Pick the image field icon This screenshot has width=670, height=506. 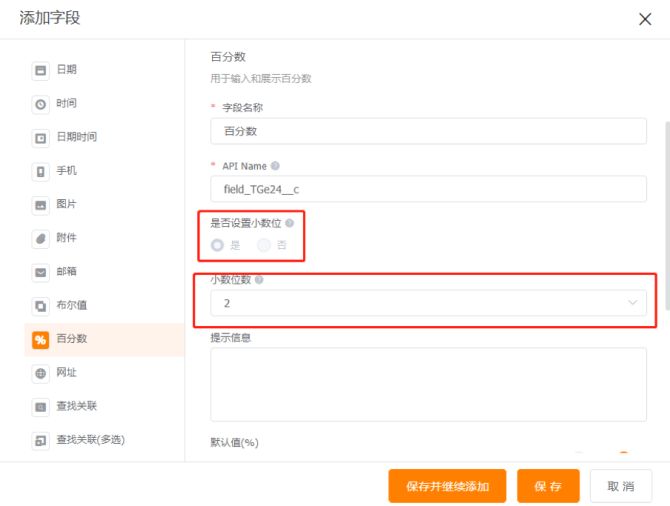click(x=41, y=205)
